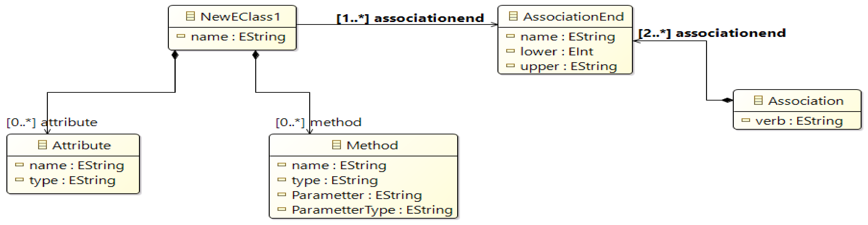Screen dimensions: 868x225
Task: Click the attribute icon beside Parametter : EString
Action: [281, 195]
